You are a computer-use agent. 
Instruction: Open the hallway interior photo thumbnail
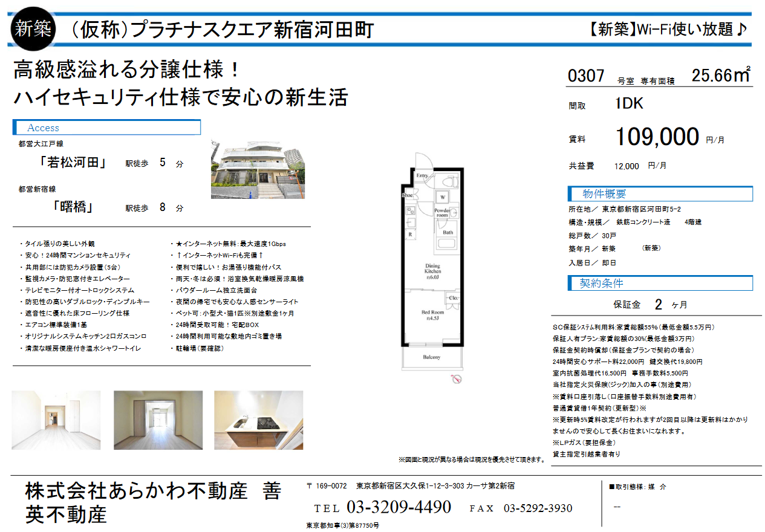(56, 420)
